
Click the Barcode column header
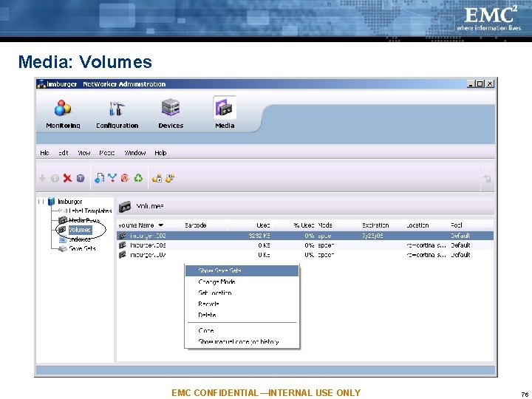[x=195, y=225]
